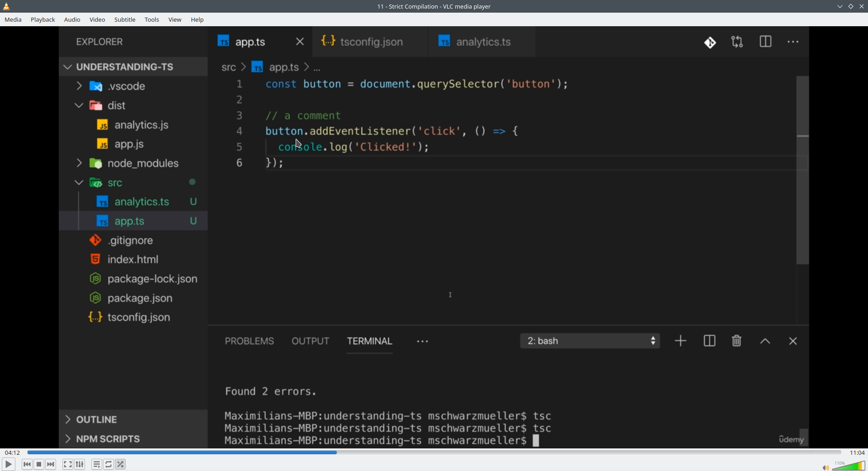The width and height of the screenshot is (868, 471).
Task: Open the Audio menu
Action: pos(72,20)
